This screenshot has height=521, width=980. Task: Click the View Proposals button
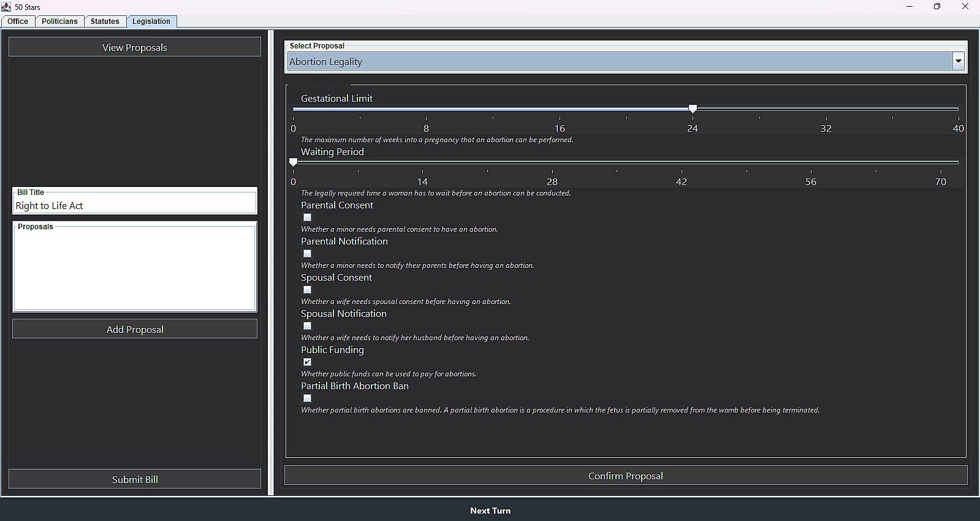(x=135, y=47)
